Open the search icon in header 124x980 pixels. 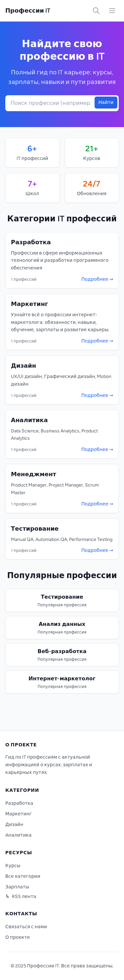pyautogui.click(x=96, y=11)
